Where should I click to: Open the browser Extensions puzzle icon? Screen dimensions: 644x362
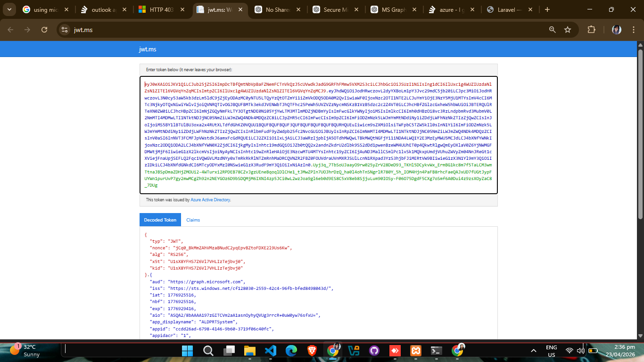(x=591, y=30)
